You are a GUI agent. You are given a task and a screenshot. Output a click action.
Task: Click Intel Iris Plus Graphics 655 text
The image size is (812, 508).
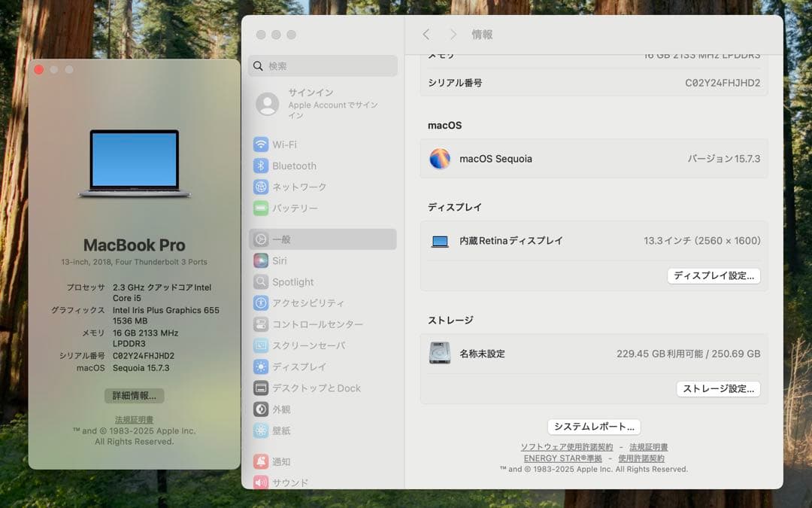pos(165,310)
